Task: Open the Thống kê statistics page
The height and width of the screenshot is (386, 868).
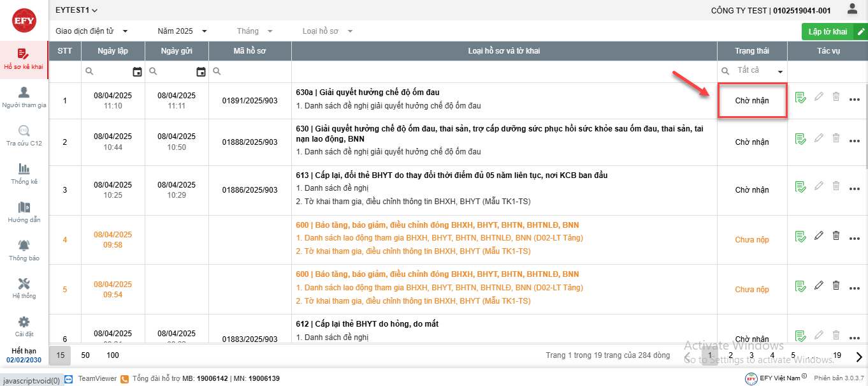Action: (24, 174)
